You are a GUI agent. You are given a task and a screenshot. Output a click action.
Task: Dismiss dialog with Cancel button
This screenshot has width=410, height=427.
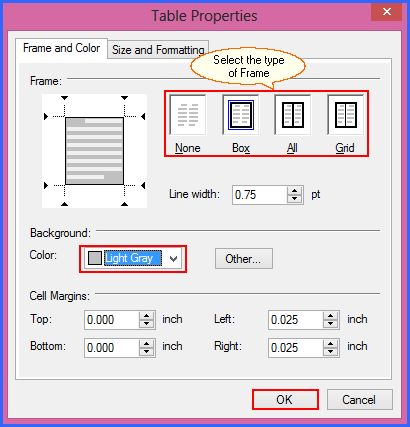pyautogui.click(x=359, y=400)
